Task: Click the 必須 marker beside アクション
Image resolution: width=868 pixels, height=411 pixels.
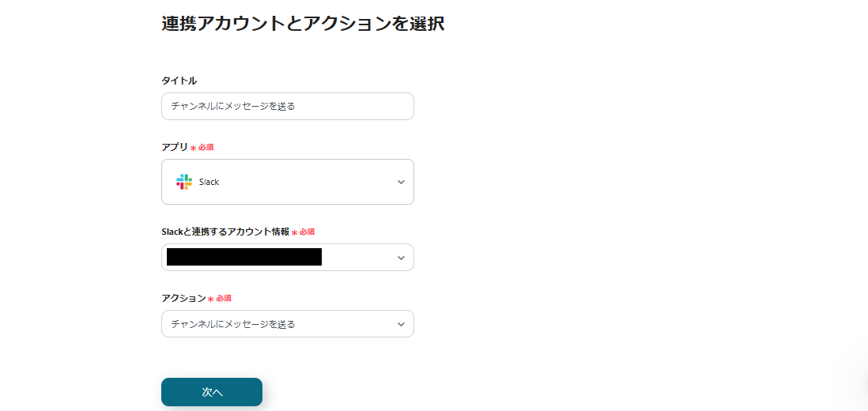Action: point(224,299)
